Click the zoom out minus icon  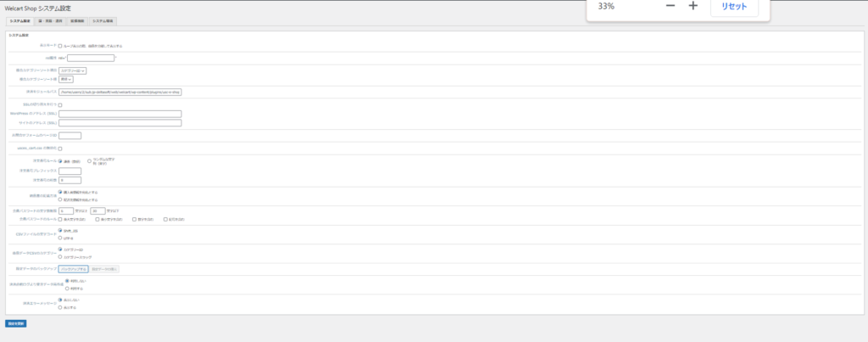[x=670, y=6]
